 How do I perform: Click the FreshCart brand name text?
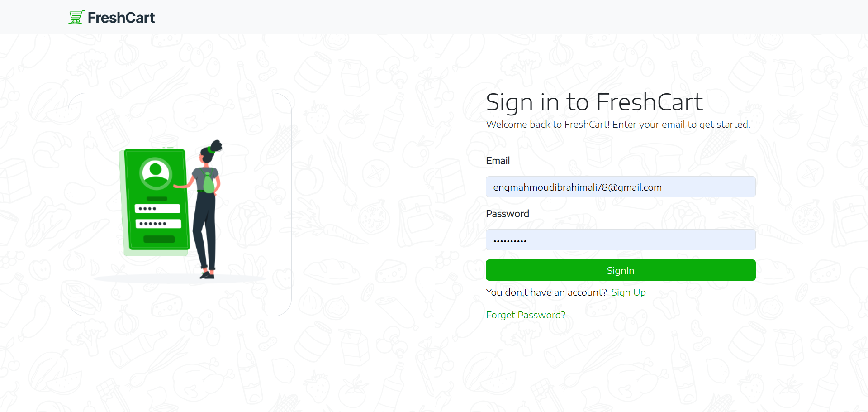click(x=121, y=18)
